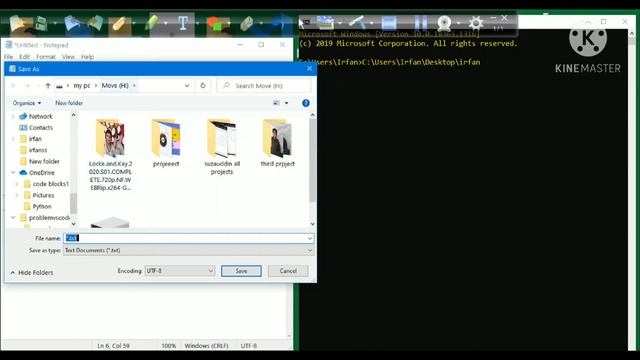Open recorder settings gear
Screen dimensions: 640x360
tap(476, 23)
